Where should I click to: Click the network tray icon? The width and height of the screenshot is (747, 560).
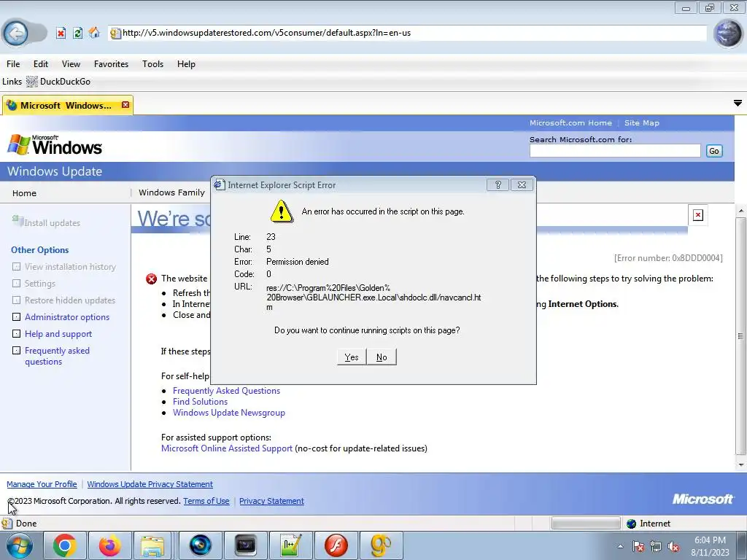point(656,546)
